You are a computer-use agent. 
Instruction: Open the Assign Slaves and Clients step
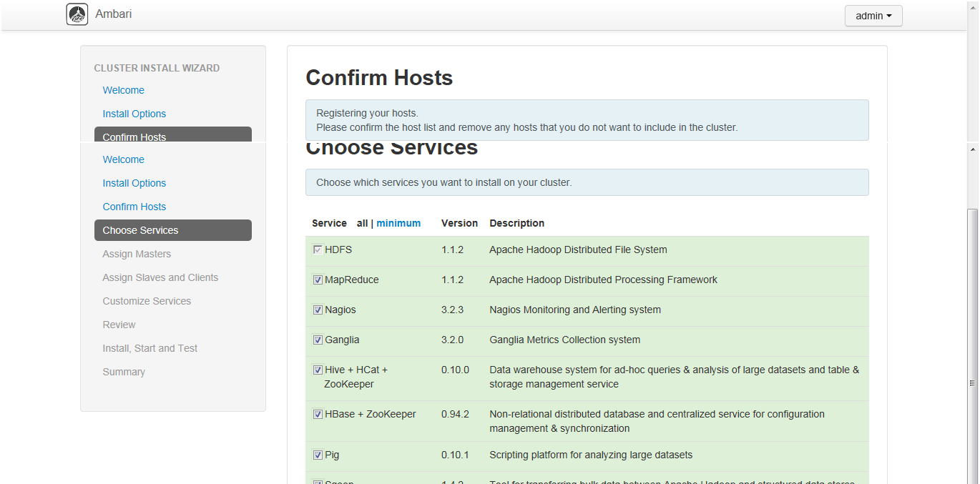(160, 277)
